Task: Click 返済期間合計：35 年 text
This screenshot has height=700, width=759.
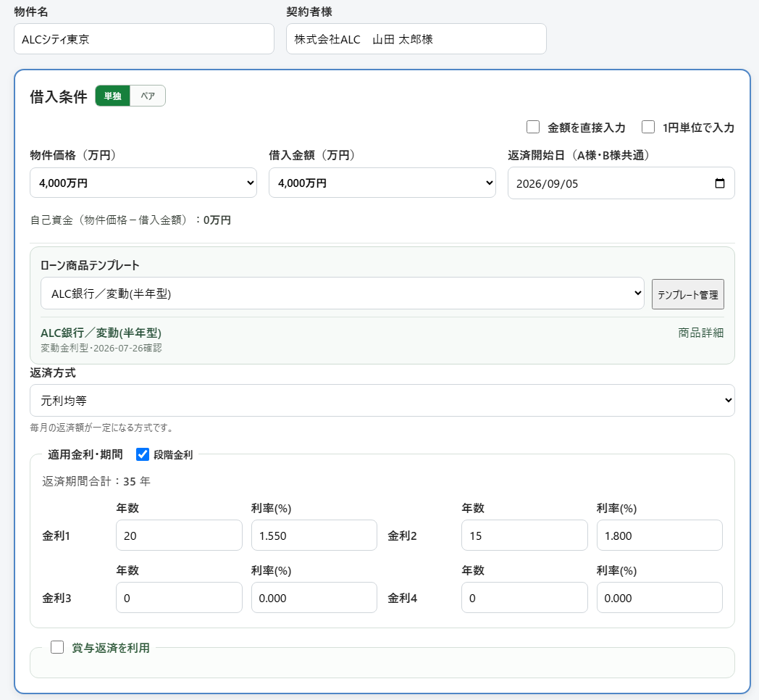Action: tap(96, 481)
